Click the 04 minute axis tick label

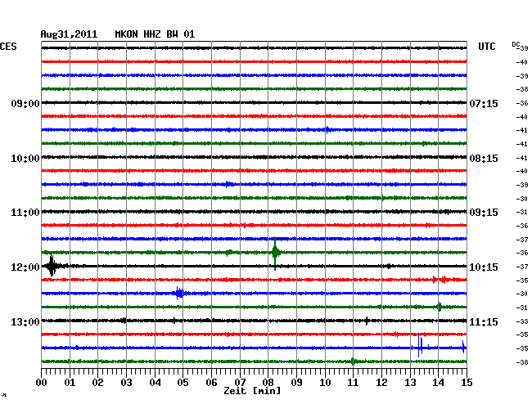pyautogui.click(x=155, y=382)
